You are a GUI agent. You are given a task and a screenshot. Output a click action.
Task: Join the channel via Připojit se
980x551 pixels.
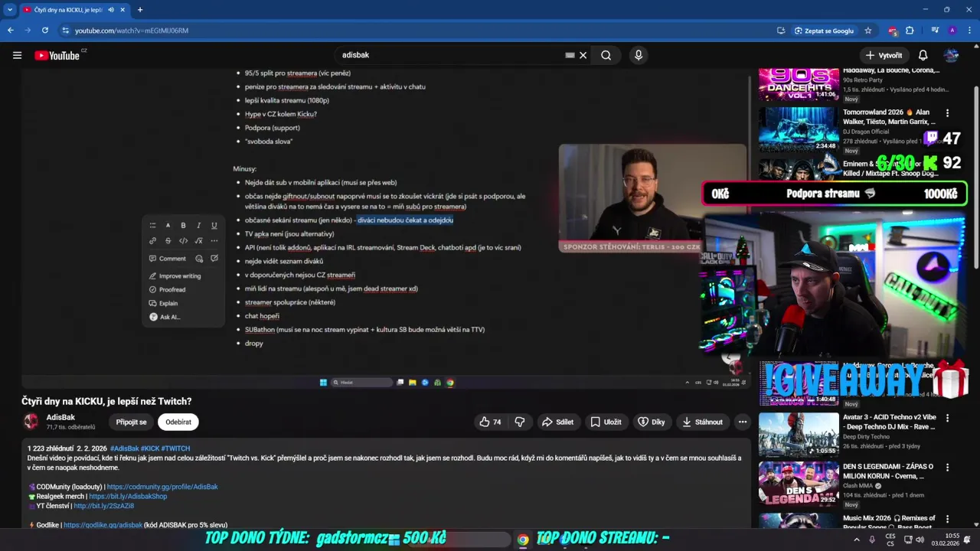tap(131, 422)
